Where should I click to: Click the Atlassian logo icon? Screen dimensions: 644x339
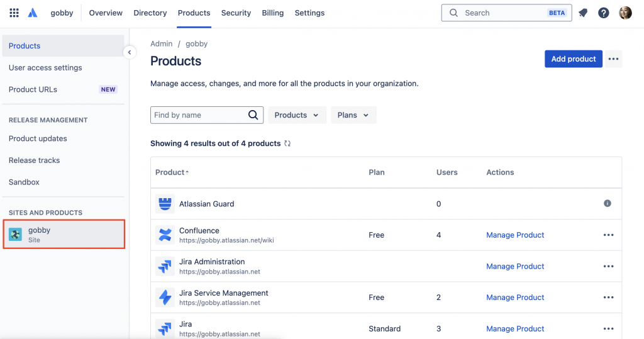[33, 13]
